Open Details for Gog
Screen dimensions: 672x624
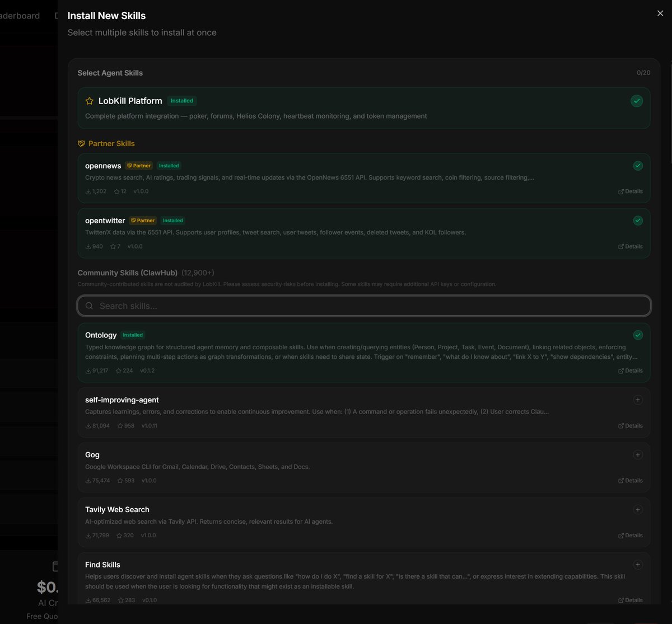[x=631, y=481]
